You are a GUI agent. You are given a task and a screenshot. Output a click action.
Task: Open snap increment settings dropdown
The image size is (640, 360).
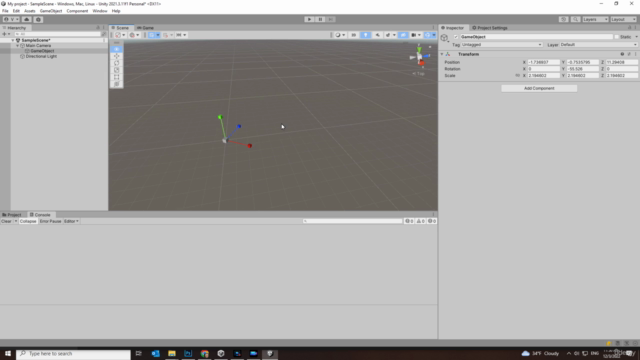point(181,35)
